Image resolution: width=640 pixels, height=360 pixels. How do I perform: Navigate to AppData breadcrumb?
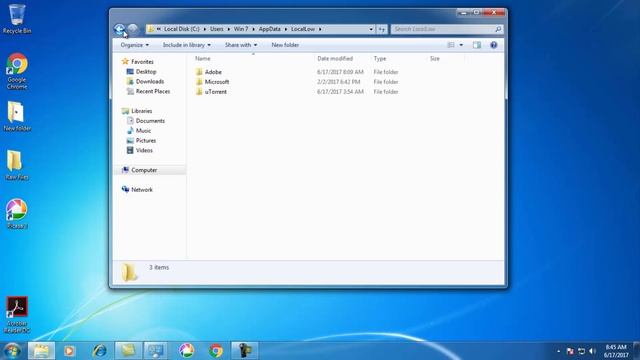coord(269,29)
